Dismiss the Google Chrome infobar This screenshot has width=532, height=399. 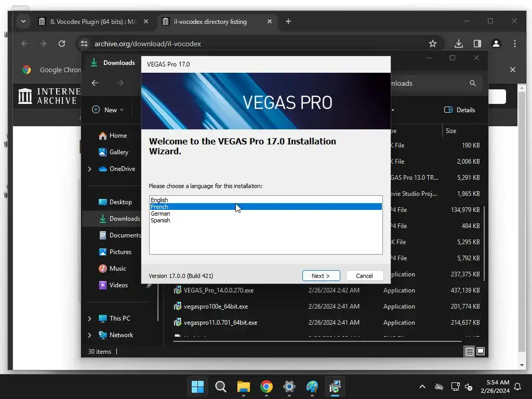pyautogui.click(x=513, y=70)
